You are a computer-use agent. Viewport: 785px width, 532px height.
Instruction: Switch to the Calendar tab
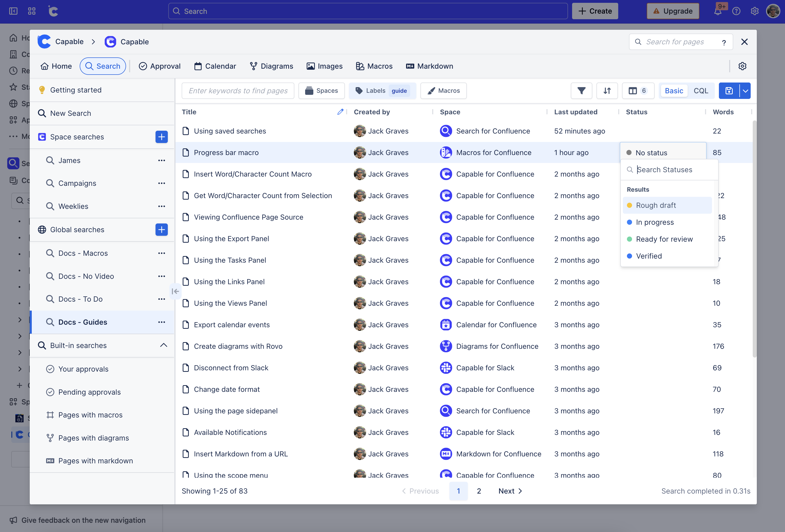tap(215, 66)
